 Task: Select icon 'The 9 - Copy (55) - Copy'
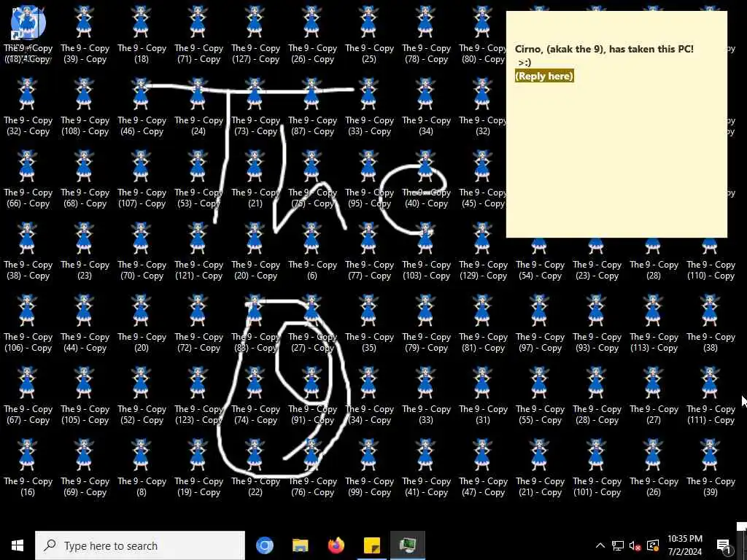(x=540, y=396)
